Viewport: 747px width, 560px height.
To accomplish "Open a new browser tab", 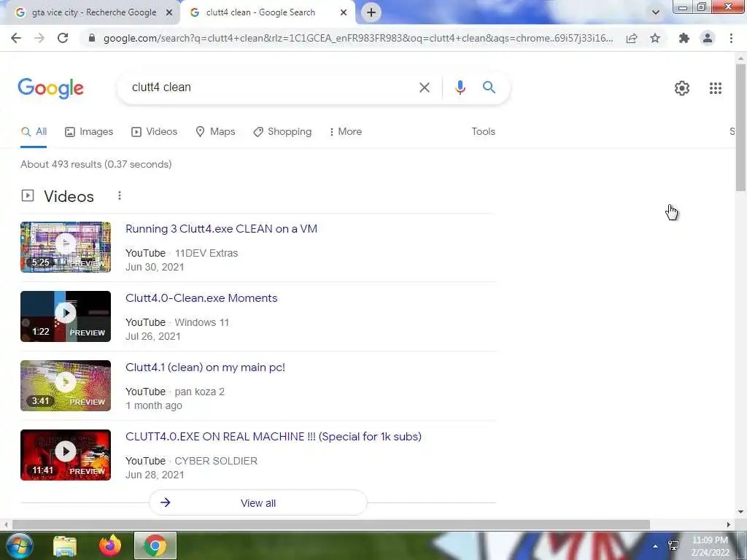I will tap(371, 12).
